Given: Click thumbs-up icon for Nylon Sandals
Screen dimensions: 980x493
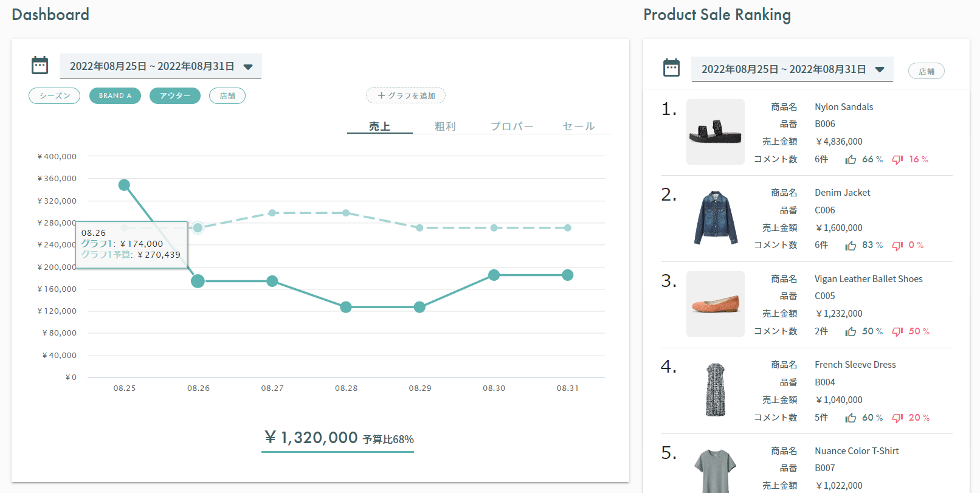Looking at the screenshot, I should (x=851, y=160).
